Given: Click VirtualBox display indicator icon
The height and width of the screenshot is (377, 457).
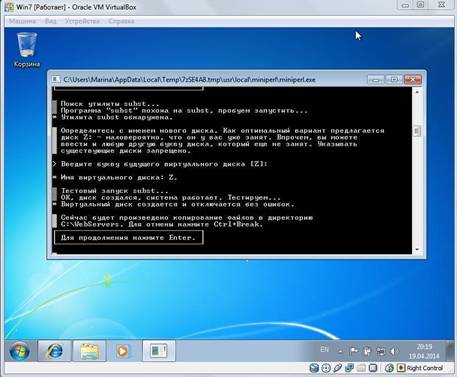Looking at the screenshot, I should [x=373, y=368].
